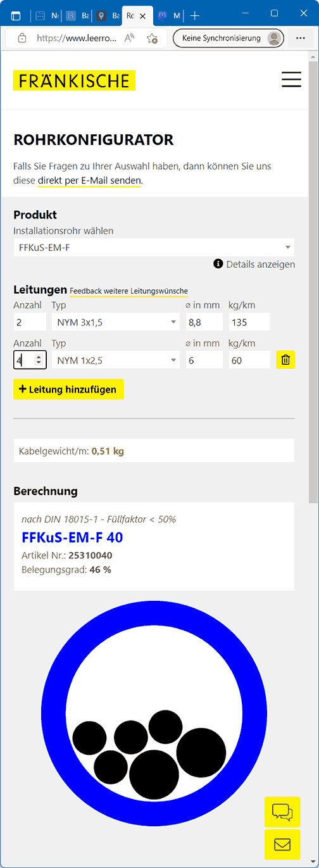Open a new browser tab

point(195,15)
